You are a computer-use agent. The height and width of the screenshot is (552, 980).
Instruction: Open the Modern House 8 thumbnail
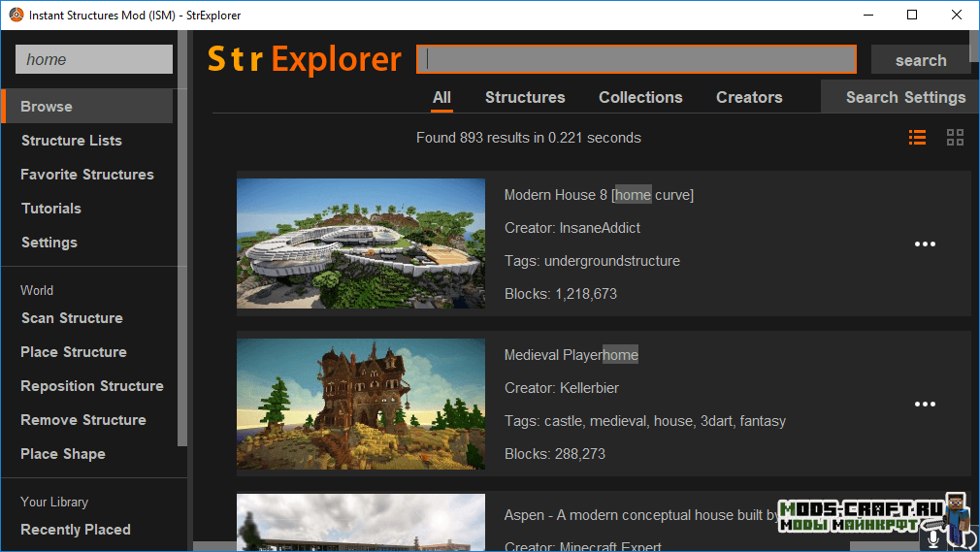(x=361, y=244)
